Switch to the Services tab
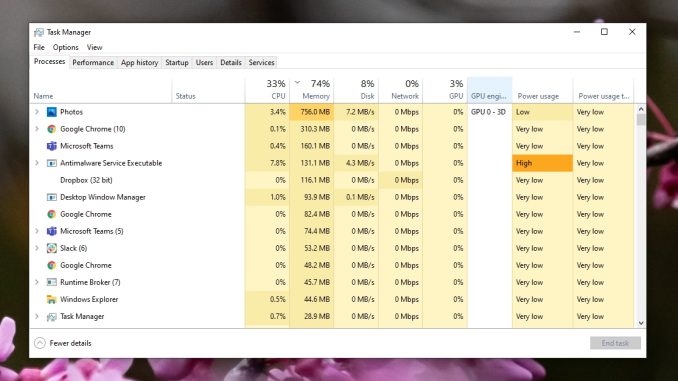Image resolution: width=678 pixels, height=381 pixels. 262,63
